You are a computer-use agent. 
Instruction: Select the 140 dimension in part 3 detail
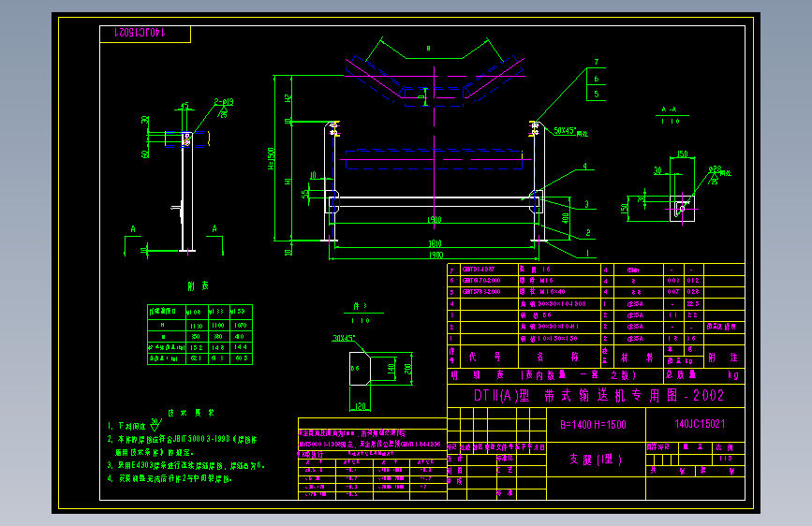pos(391,369)
